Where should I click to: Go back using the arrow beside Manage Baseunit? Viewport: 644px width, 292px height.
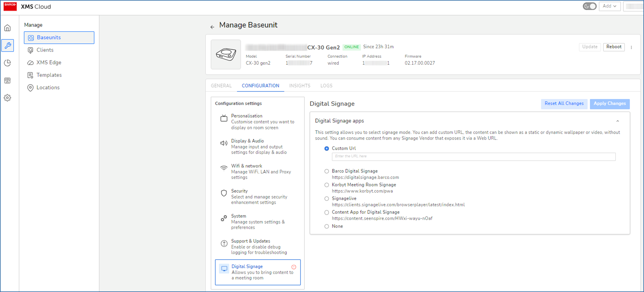212,27
